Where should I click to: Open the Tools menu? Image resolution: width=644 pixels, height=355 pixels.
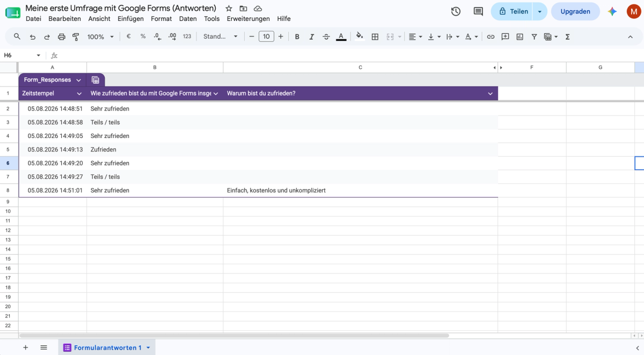(x=212, y=19)
